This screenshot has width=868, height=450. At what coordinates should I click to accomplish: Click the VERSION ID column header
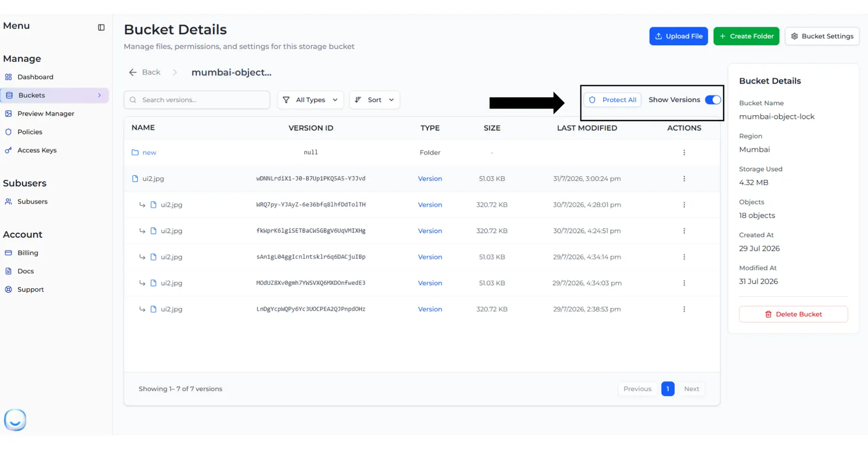(x=311, y=128)
